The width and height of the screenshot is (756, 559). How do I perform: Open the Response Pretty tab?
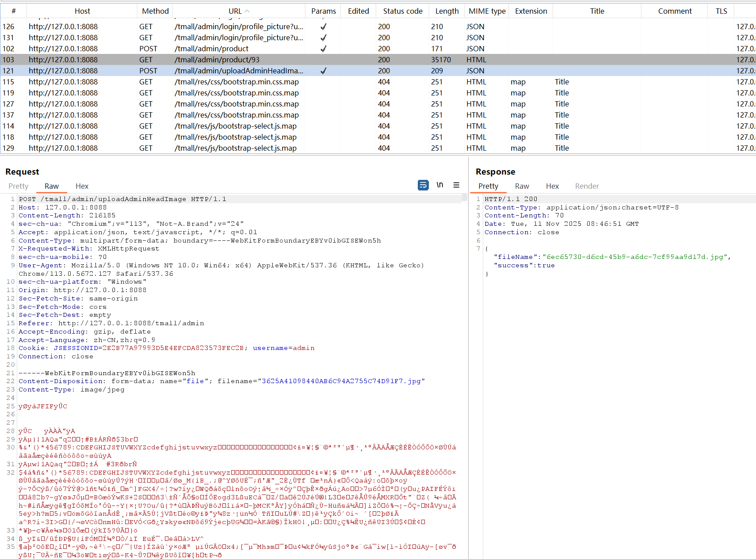tap(488, 186)
